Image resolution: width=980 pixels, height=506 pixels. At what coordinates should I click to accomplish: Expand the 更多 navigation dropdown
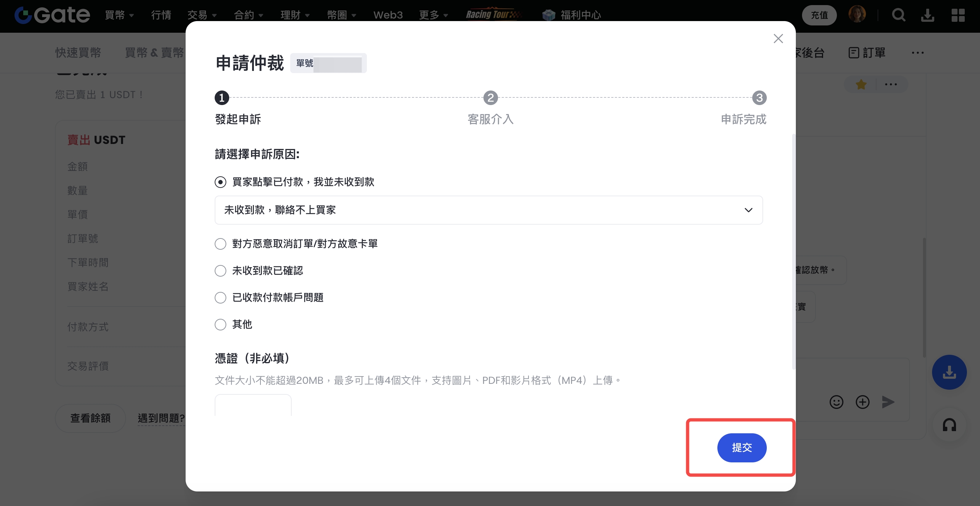(x=433, y=15)
